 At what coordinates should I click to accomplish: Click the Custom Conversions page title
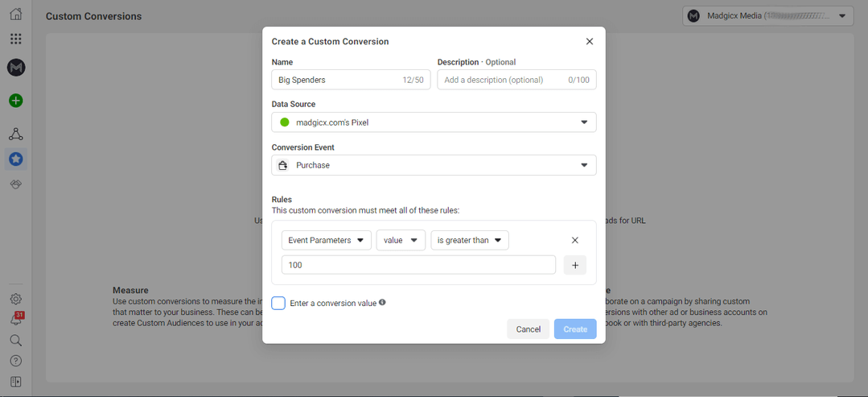coord(93,17)
